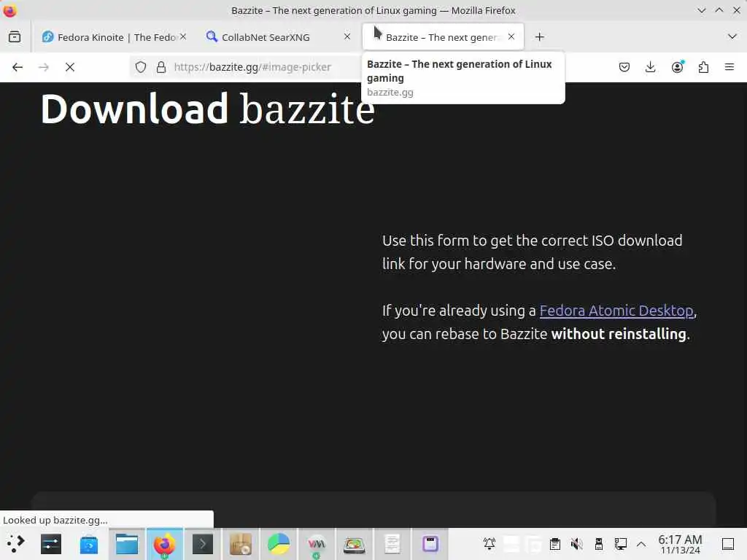This screenshot has width=747, height=560.
Task: Close the Fedora Kinoite tab
Action: (183, 36)
